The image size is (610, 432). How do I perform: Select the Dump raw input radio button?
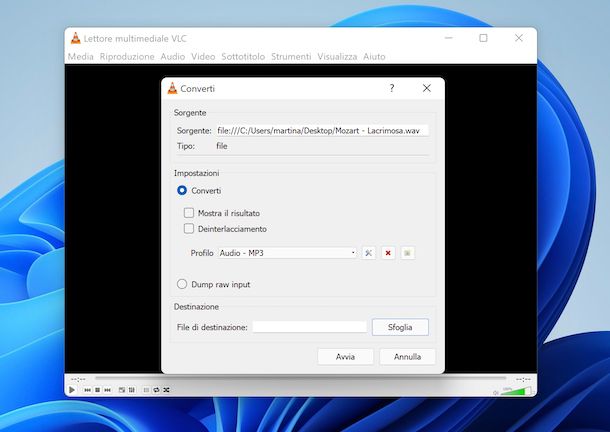[182, 284]
